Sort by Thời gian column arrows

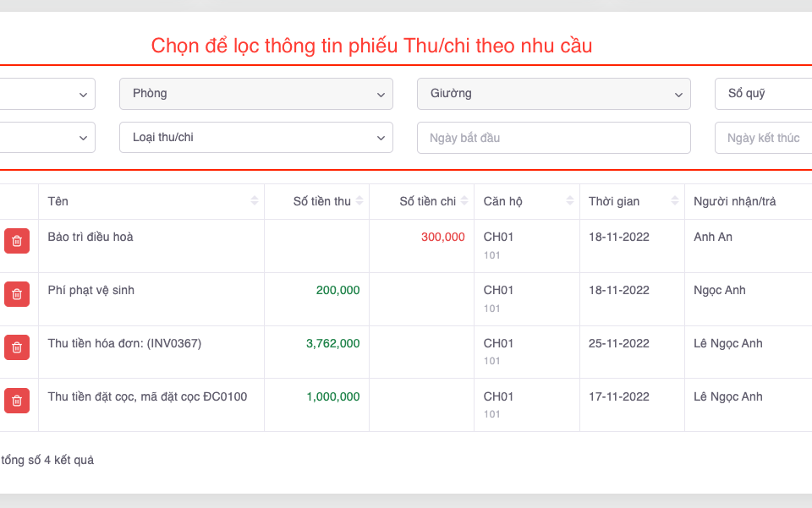click(x=674, y=201)
